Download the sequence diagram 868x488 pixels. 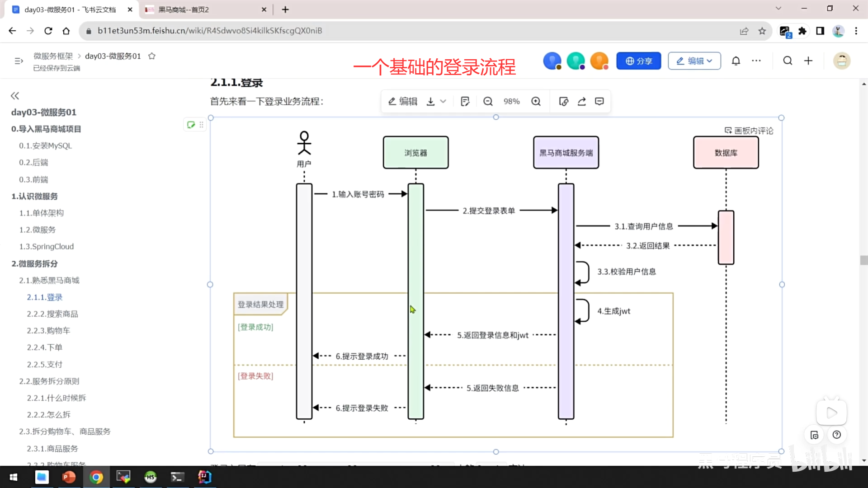430,101
